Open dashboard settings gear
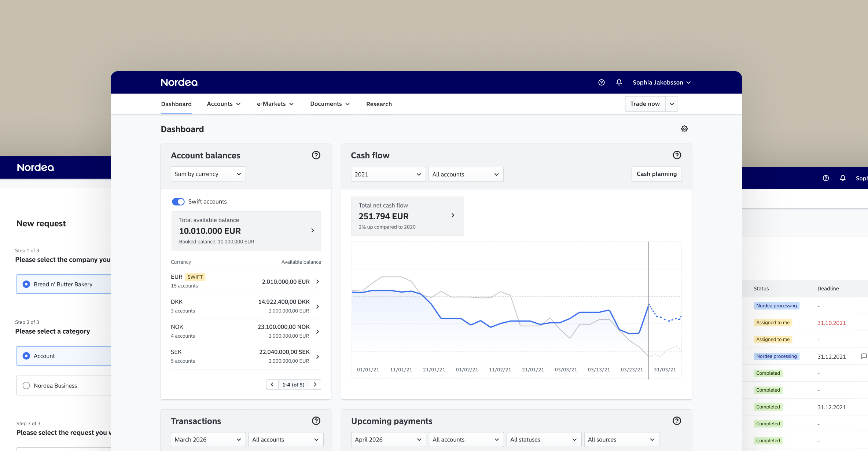Viewport: 868px width, 451px height. (x=684, y=129)
